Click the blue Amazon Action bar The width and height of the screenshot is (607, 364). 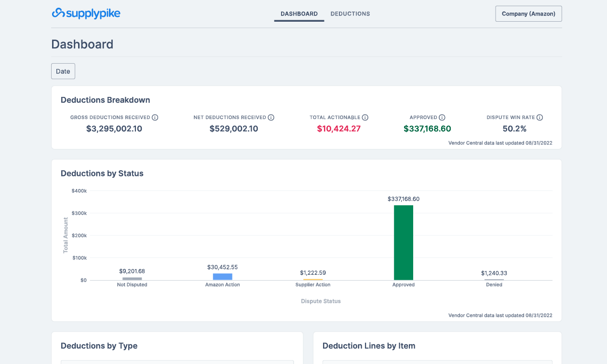[x=223, y=277]
